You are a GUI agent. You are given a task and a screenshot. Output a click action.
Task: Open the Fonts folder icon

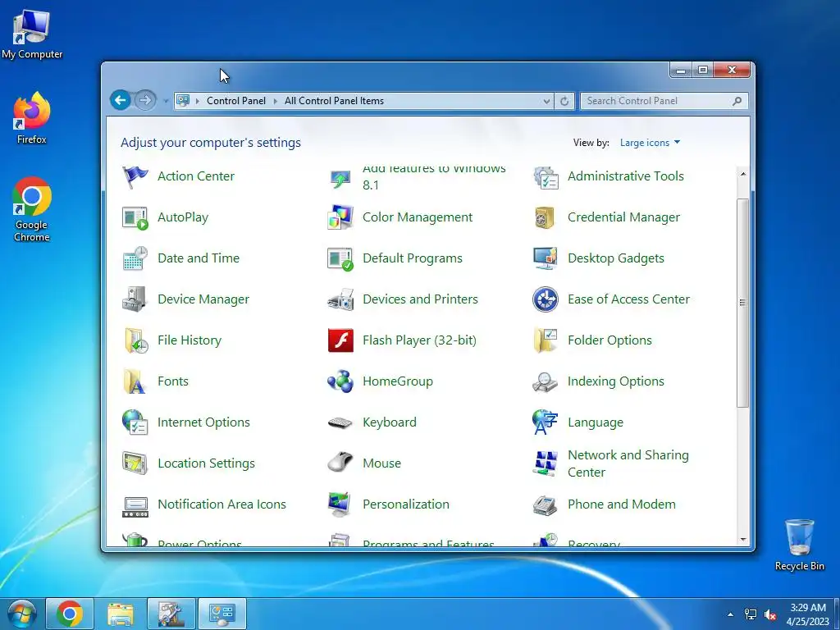(134, 381)
